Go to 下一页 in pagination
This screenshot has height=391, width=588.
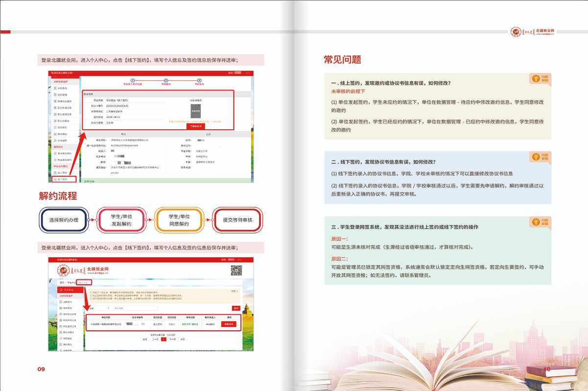click(x=172, y=339)
